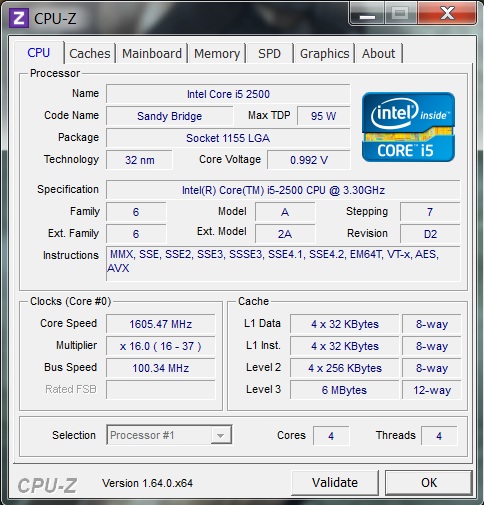Go to the SPD tab
484x505 pixels.
(270, 53)
